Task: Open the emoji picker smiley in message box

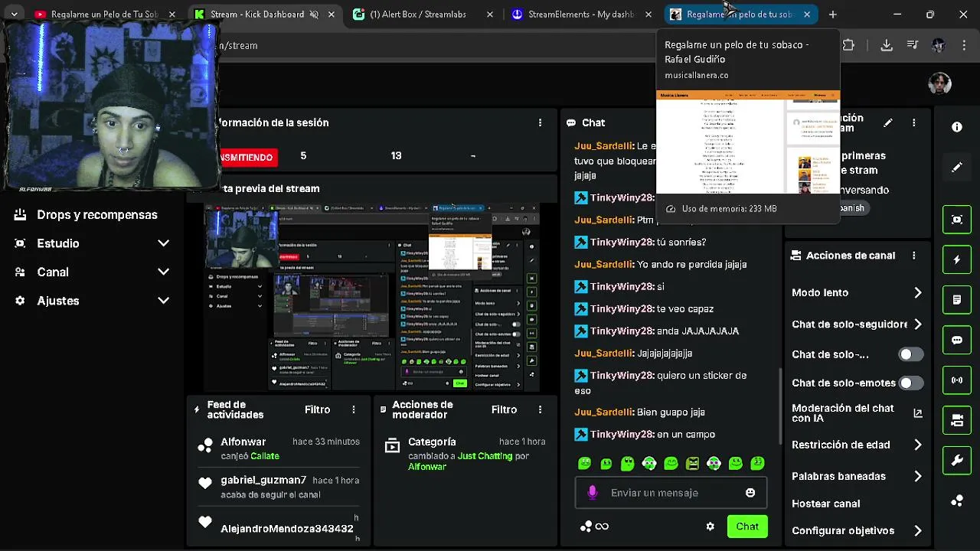Action: [750, 493]
